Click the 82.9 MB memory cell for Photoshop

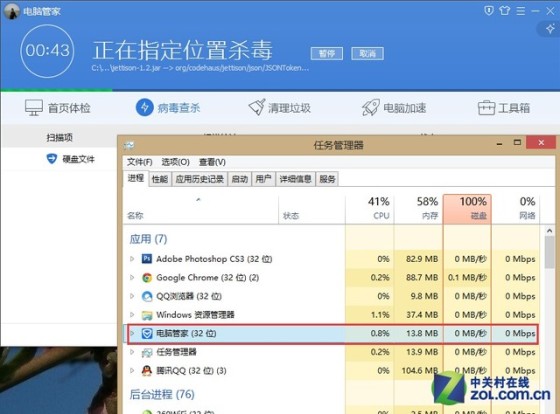click(419, 259)
